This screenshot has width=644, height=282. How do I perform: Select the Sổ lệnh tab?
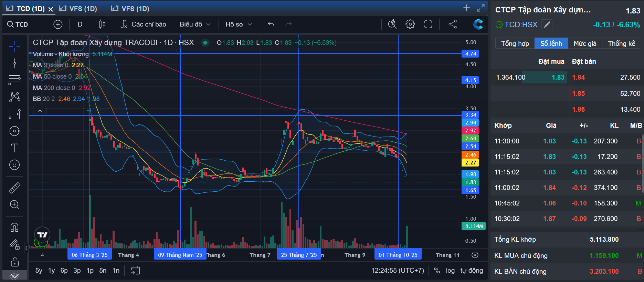551,43
